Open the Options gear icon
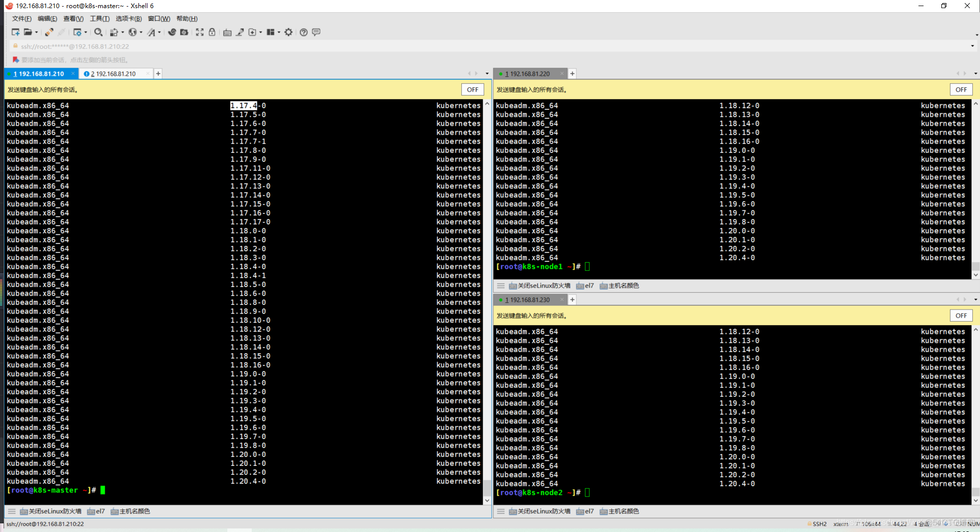 (288, 32)
